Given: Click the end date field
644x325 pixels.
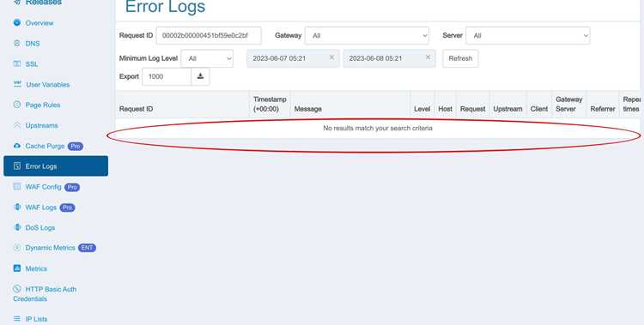Looking at the screenshot, I should point(389,58).
